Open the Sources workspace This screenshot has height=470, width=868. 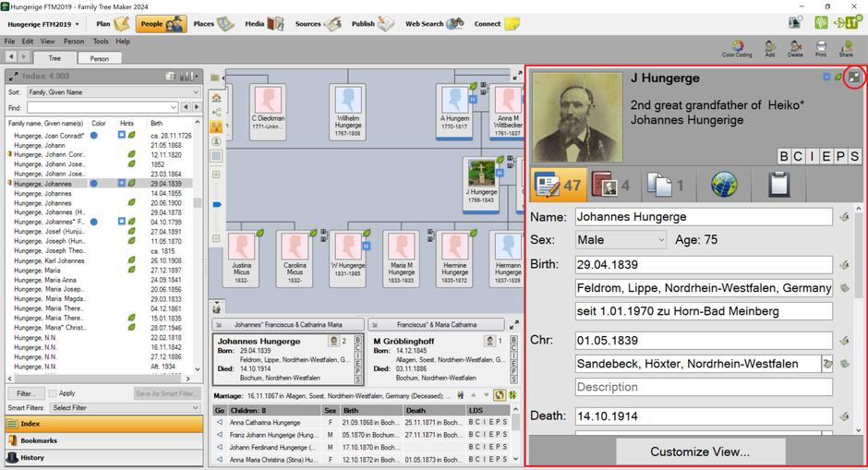coord(318,24)
